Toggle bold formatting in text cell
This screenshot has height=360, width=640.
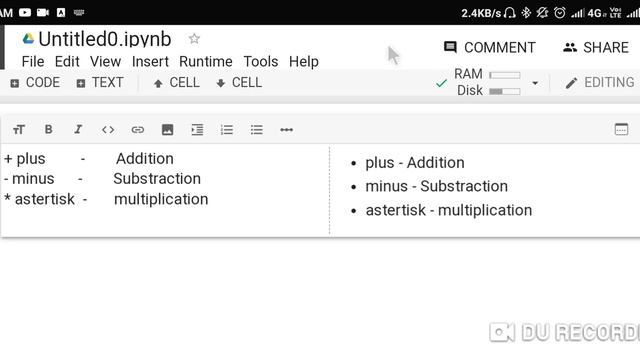(49, 129)
